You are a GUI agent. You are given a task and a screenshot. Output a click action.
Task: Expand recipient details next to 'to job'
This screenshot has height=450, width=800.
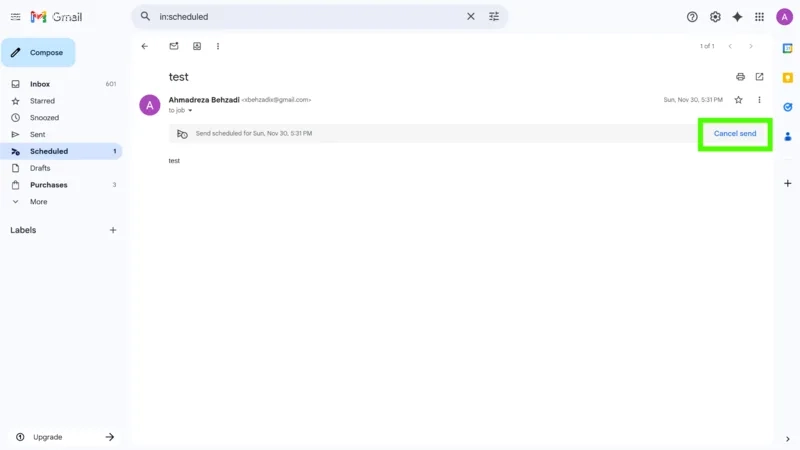pyautogui.click(x=190, y=111)
